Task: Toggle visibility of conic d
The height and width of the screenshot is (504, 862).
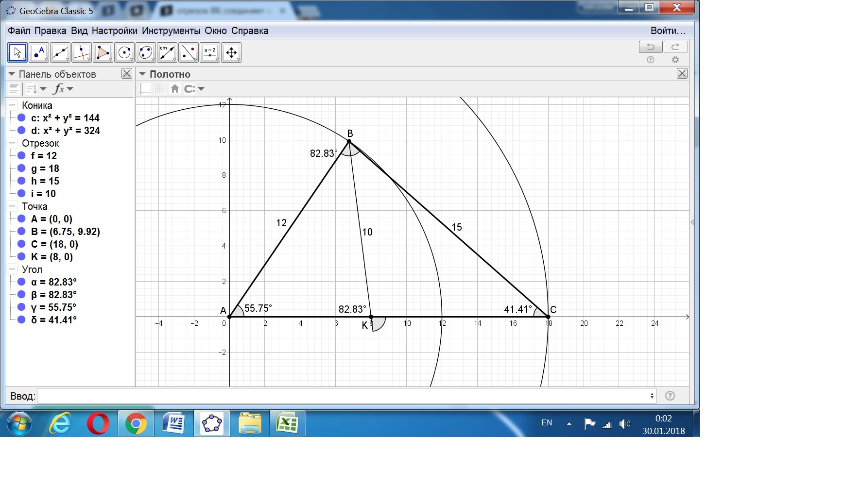Action: [21, 130]
